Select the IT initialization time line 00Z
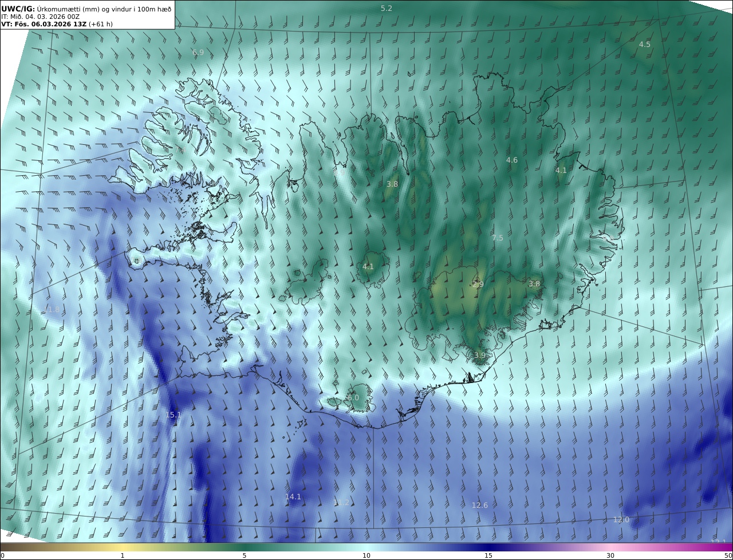This screenshot has height=560, width=733. (x=40, y=17)
